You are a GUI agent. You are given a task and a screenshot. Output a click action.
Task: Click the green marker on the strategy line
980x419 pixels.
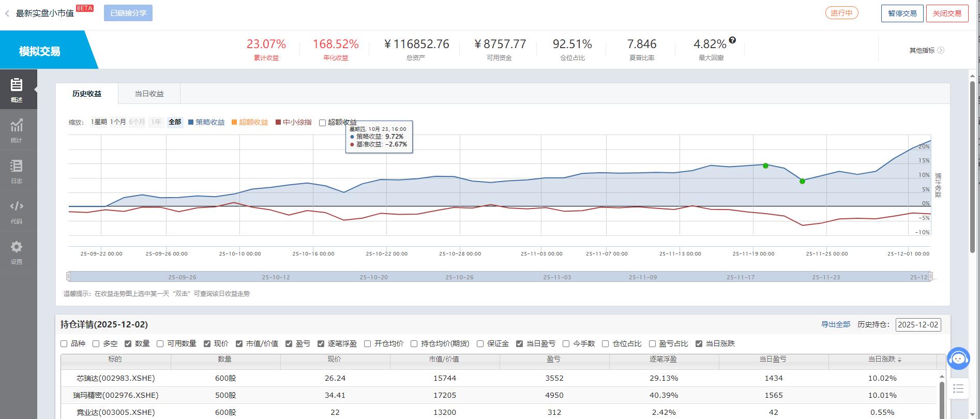coord(765,166)
